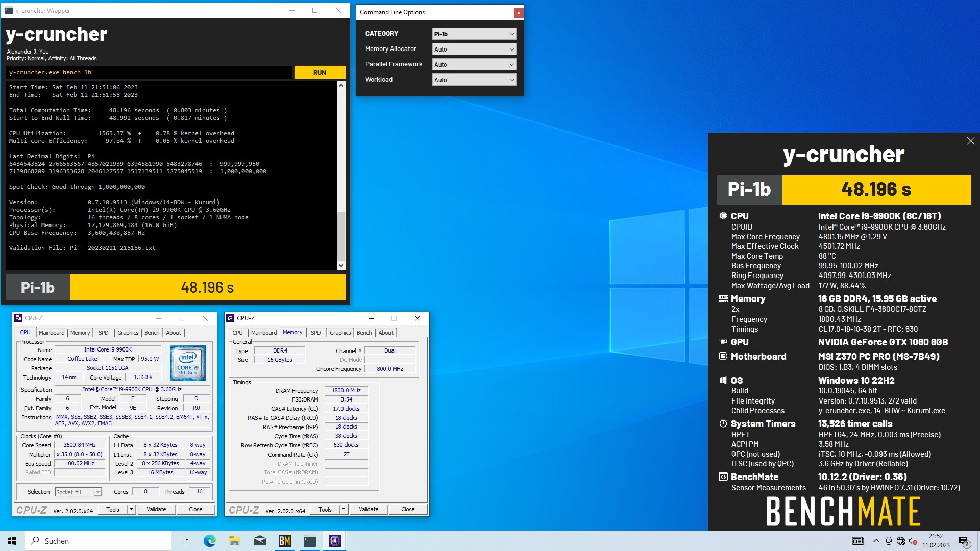
Task: Switch to the y-cruncher console taskbar icon
Action: (310, 541)
